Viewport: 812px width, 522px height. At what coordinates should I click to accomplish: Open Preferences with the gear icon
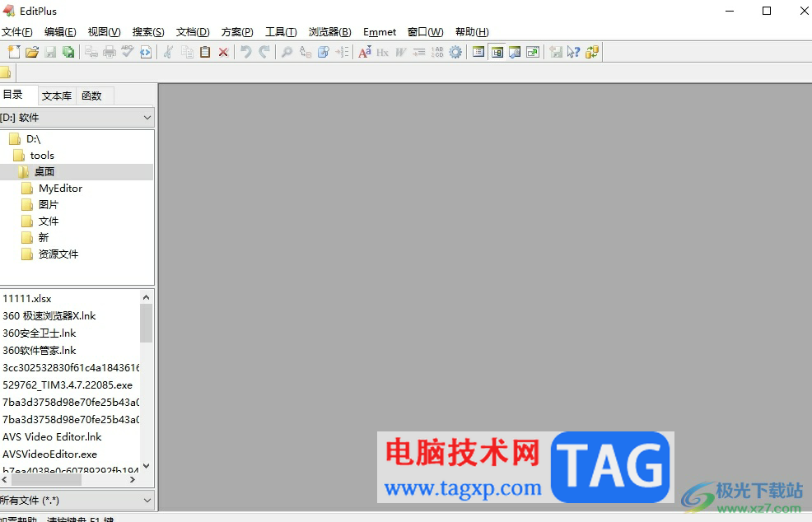(x=455, y=52)
